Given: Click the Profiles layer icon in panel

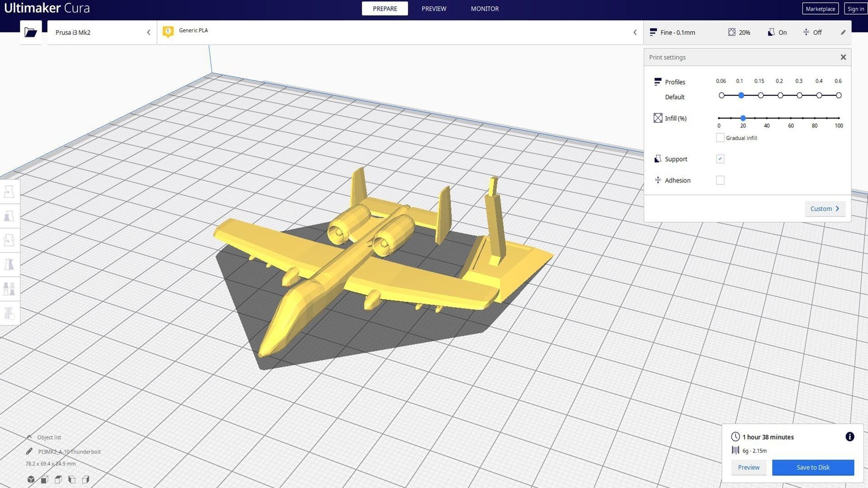Looking at the screenshot, I should click(658, 82).
